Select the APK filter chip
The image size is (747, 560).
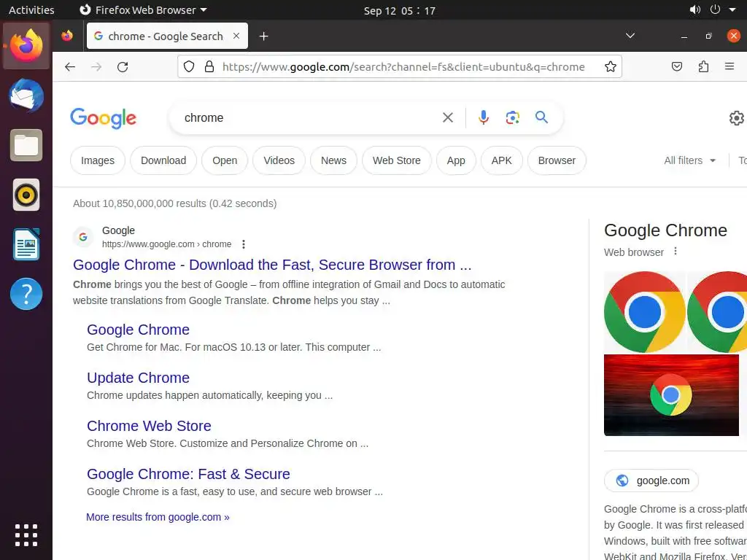click(502, 160)
